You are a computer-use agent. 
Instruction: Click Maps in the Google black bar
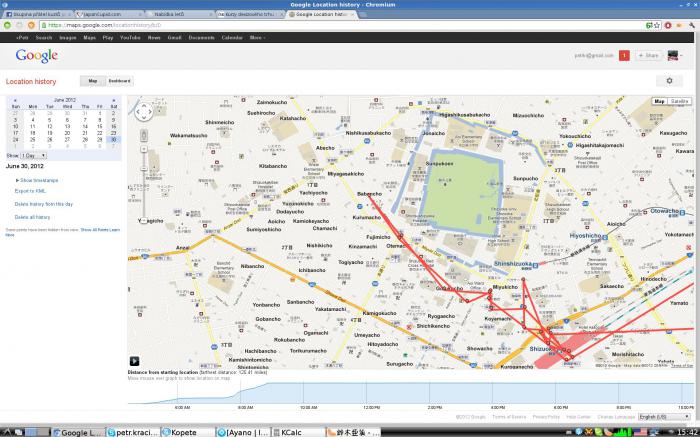click(x=89, y=37)
